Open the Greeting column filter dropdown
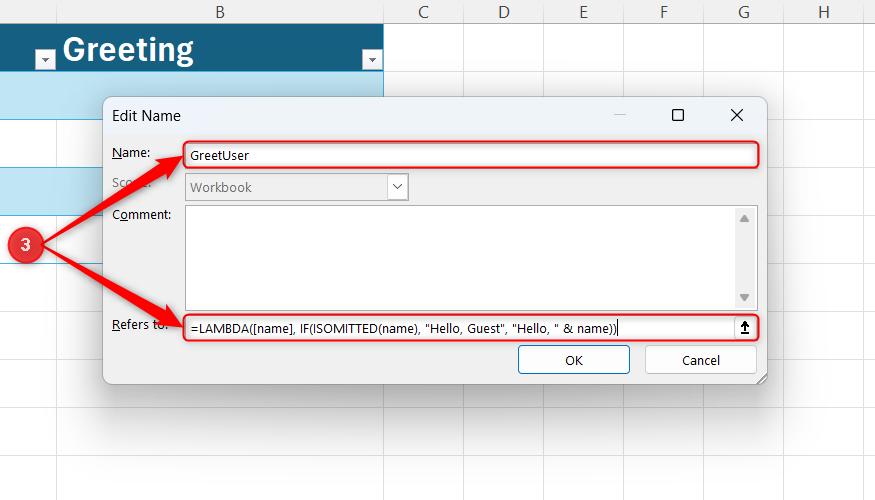The image size is (875, 500). click(372, 59)
